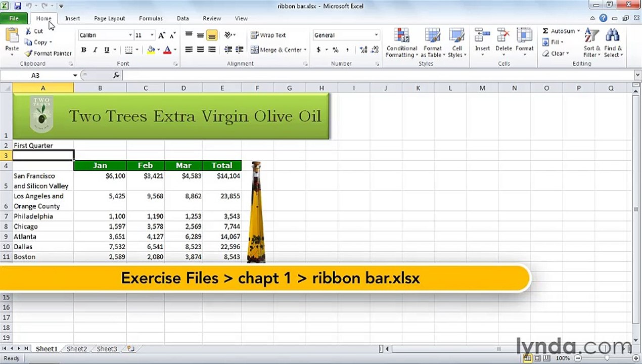Screen dimensions: 642x364
Task: Click the Orientation text angle icon
Action: click(228, 35)
